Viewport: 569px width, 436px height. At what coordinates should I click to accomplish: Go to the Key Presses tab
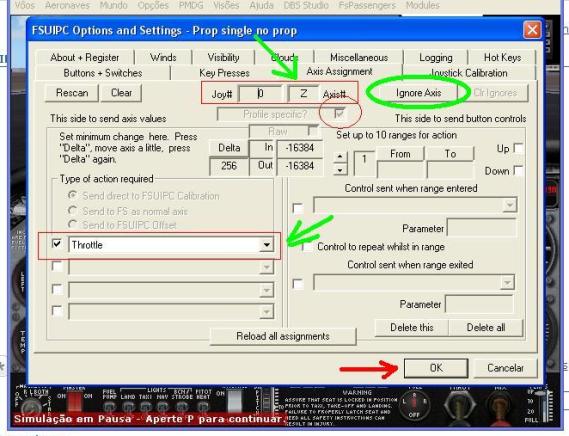click(x=224, y=73)
